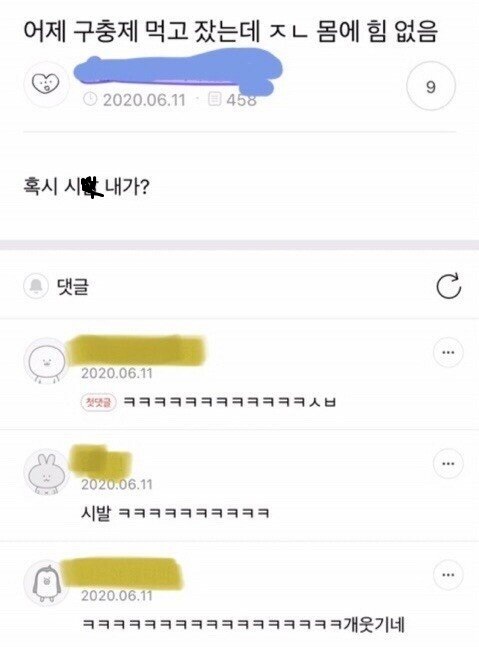The width and height of the screenshot is (479, 647).
Task: Click the red 첫댓글 badge
Action: [99, 402]
